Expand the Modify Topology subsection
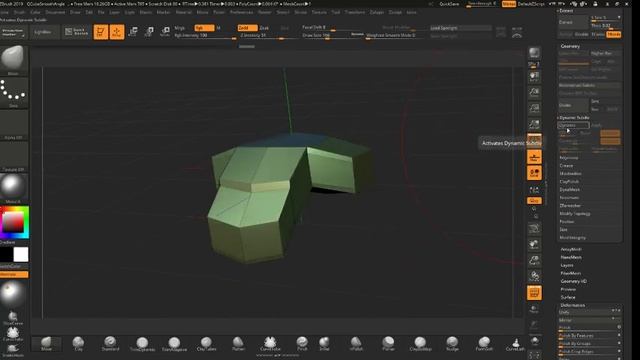The width and height of the screenshot is (640, 360). pyautogui.click(x=575, y=214)
